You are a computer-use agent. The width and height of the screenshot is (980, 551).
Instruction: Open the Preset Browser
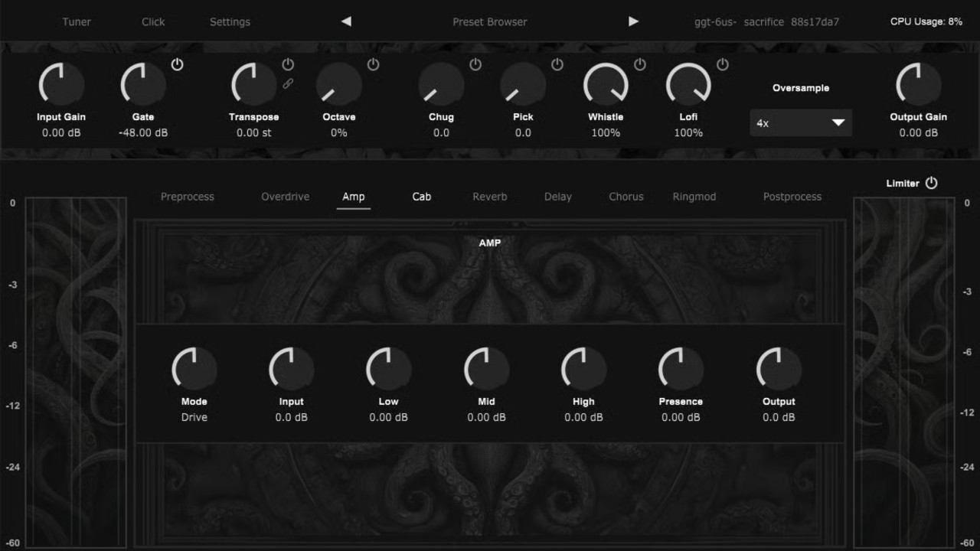point(489,21)
